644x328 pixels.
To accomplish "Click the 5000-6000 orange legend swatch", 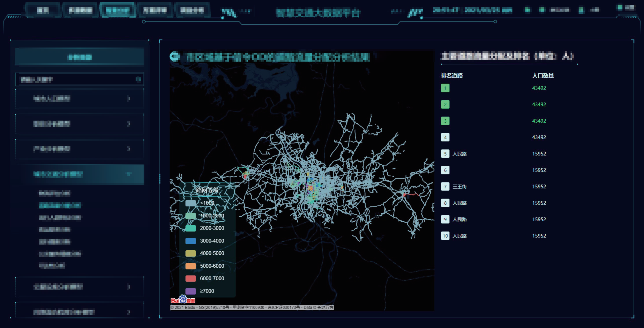I will [x=190, y=266].
